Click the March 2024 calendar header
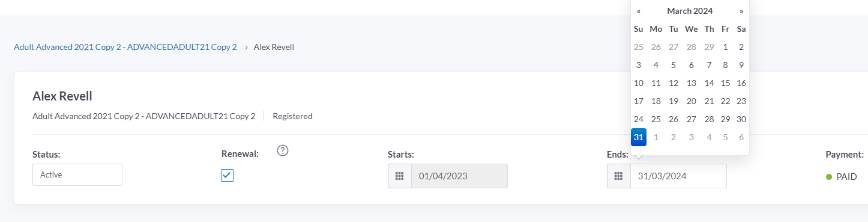Screen dimensions: 868x222 point(690,11)
